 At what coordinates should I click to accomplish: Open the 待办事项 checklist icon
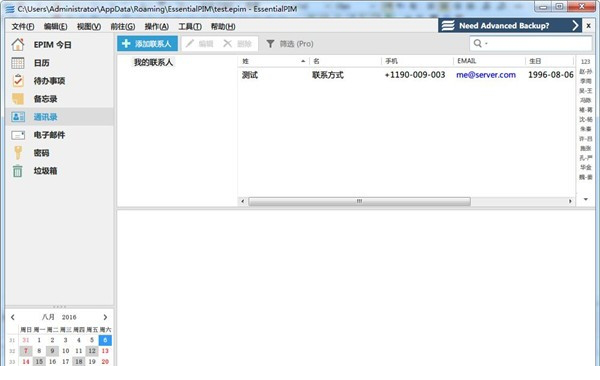(18, 80)
